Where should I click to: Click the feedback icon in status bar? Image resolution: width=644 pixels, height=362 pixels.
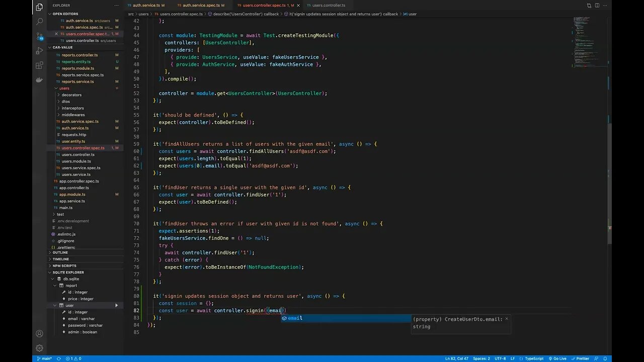tap(597, 358)
